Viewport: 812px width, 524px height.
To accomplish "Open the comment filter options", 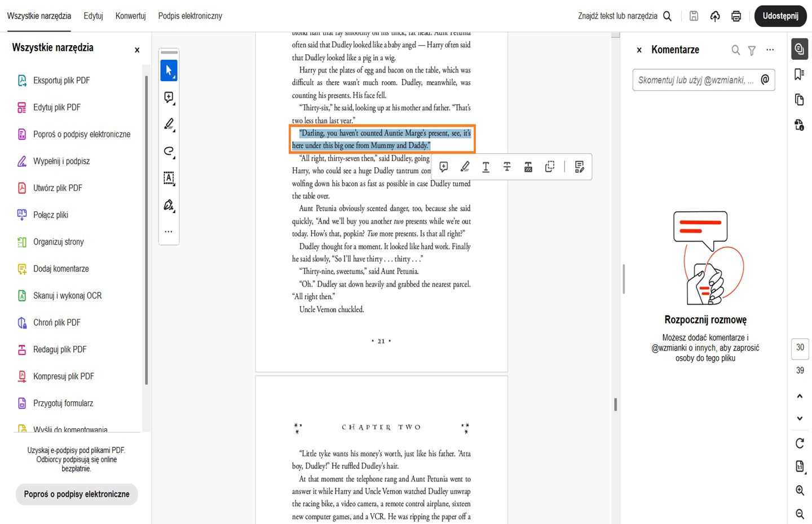I will [752, 50].
